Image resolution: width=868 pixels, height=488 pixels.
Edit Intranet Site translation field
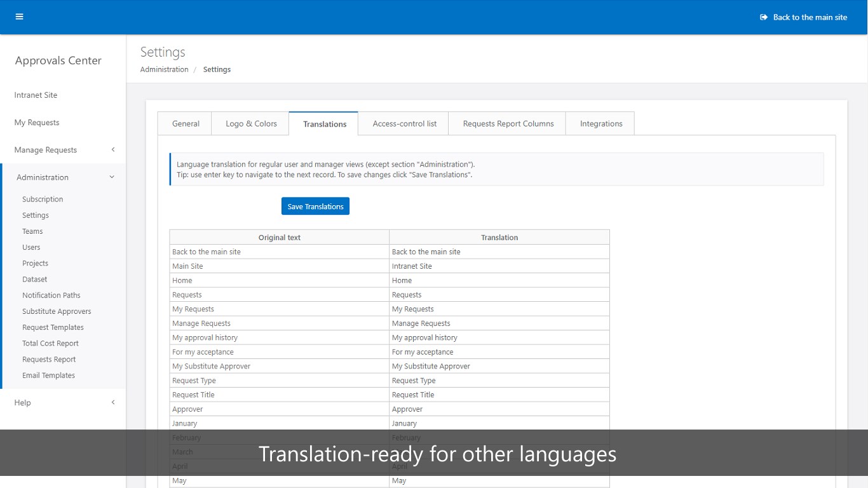pyautogui.click(x=499, y=266)
